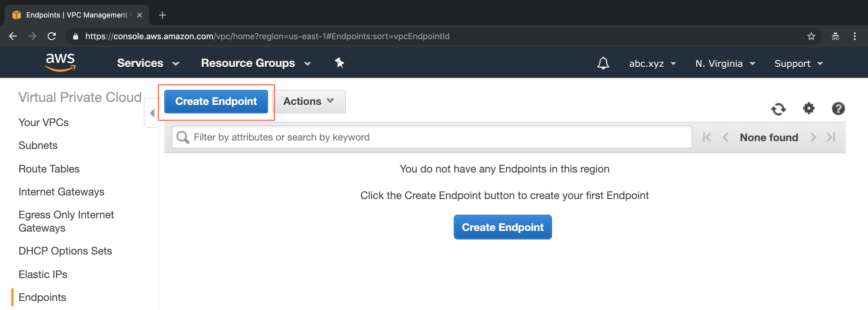Open the help question mark icon
The image size is (868, 310).
(838, 109)
